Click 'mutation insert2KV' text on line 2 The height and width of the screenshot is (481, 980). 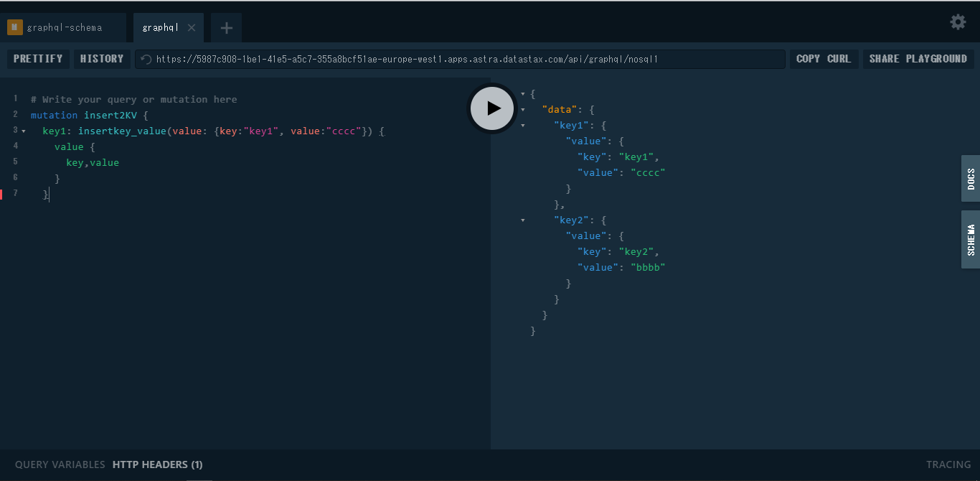point(83,115)
